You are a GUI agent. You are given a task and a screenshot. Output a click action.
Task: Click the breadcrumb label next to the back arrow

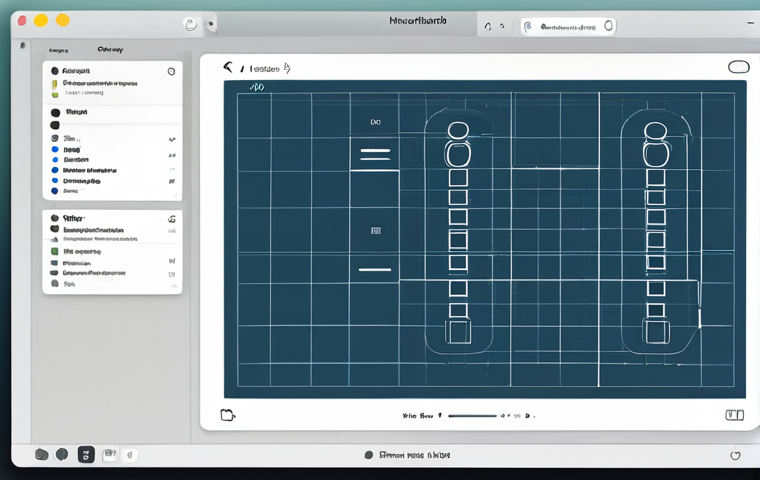265,69
